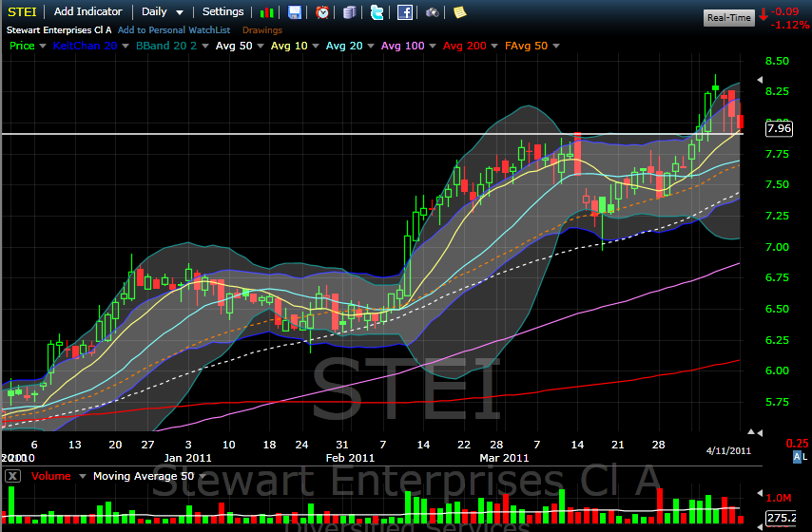The image size is (812, 532).
Task: Open the Settings menu
Action: pos(222,11)
